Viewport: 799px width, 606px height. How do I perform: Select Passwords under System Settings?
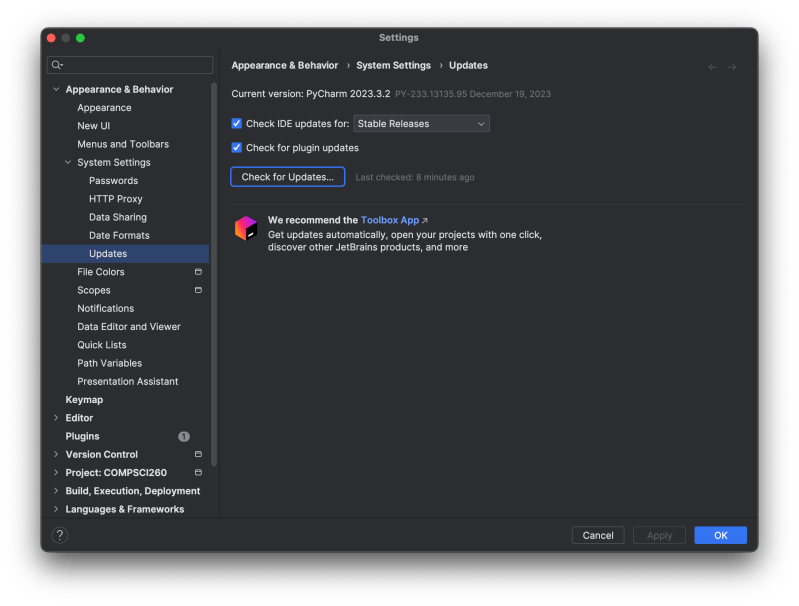(114, 180)
